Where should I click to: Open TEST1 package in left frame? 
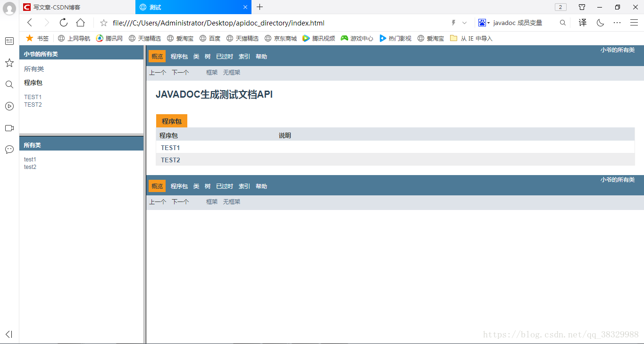coord(33,97)
